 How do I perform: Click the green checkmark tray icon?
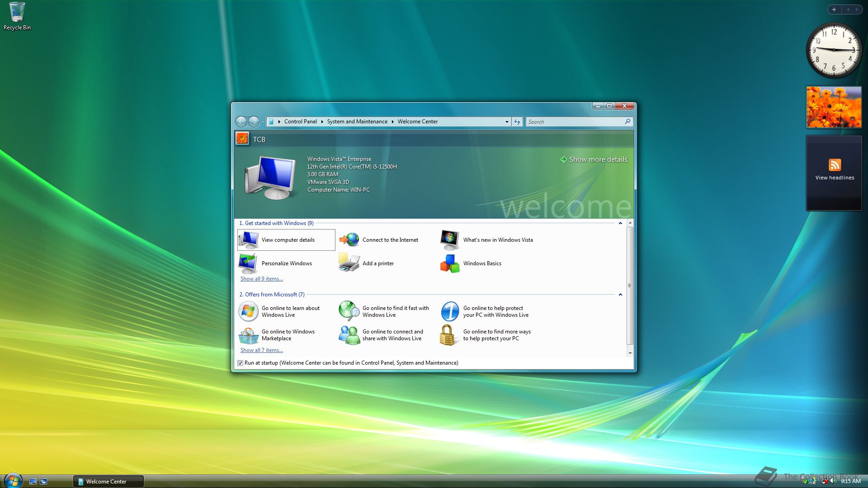point(805,481)
